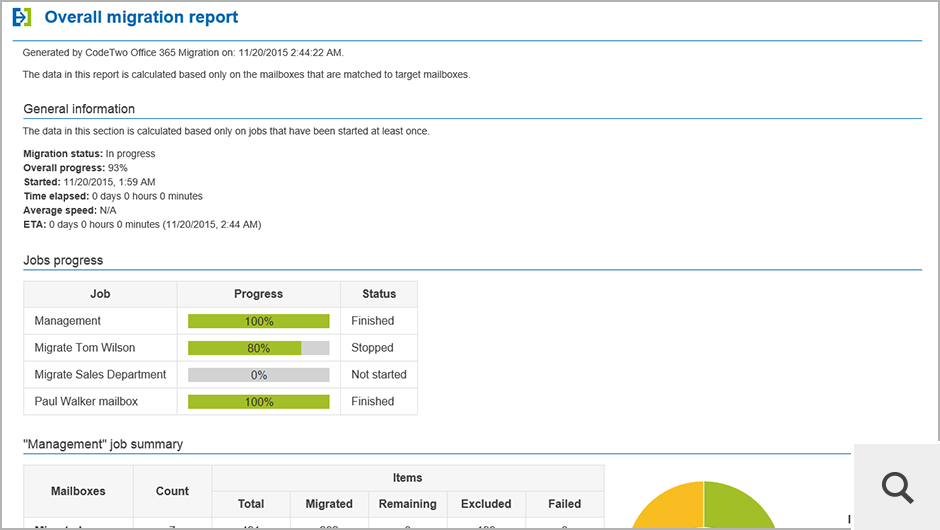The image size is (940, 530).
Task: Click the 'Mailboxes' column header
Action: click(78, 491)
